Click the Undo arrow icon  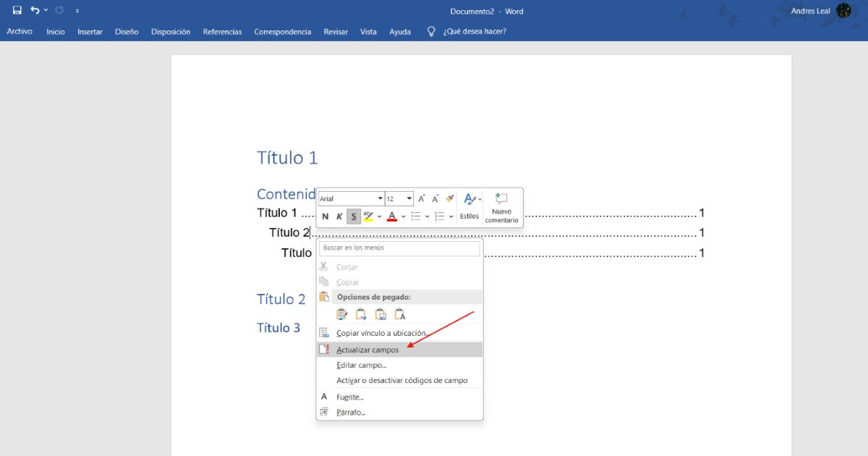[x=35, y=11]
